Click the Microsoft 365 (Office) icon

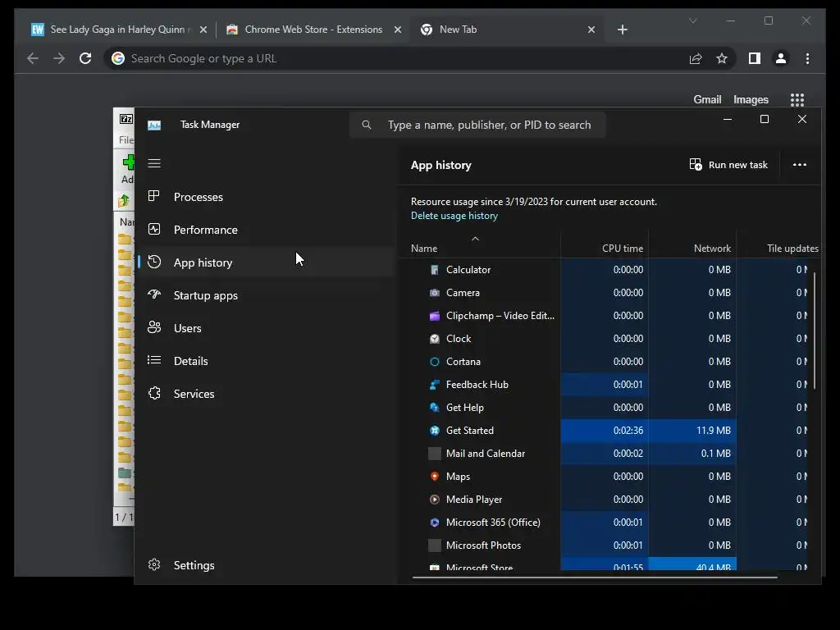[x=435, y=523]
